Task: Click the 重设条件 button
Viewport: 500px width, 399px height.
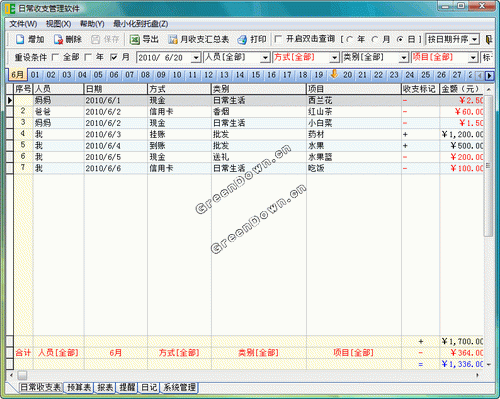Action: click(x=31, y=57)
